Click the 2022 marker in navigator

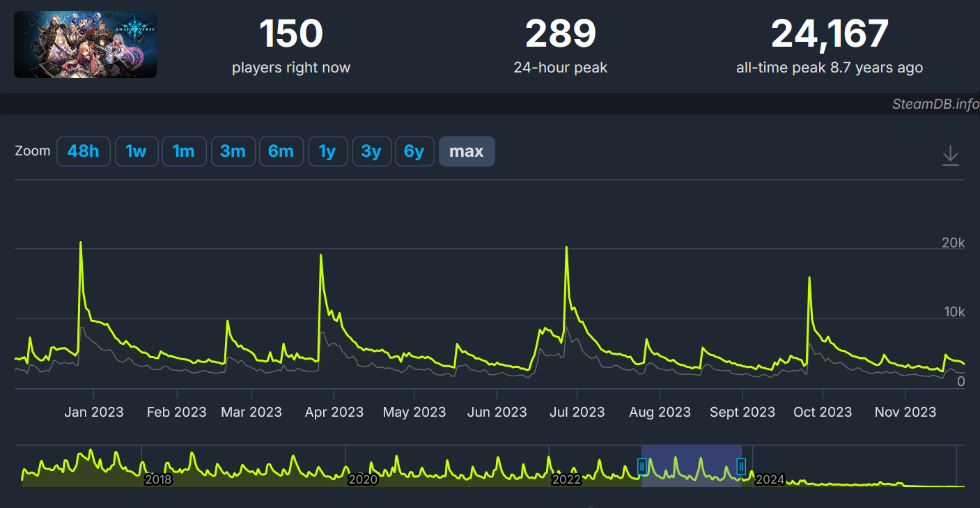click(566, 479)
